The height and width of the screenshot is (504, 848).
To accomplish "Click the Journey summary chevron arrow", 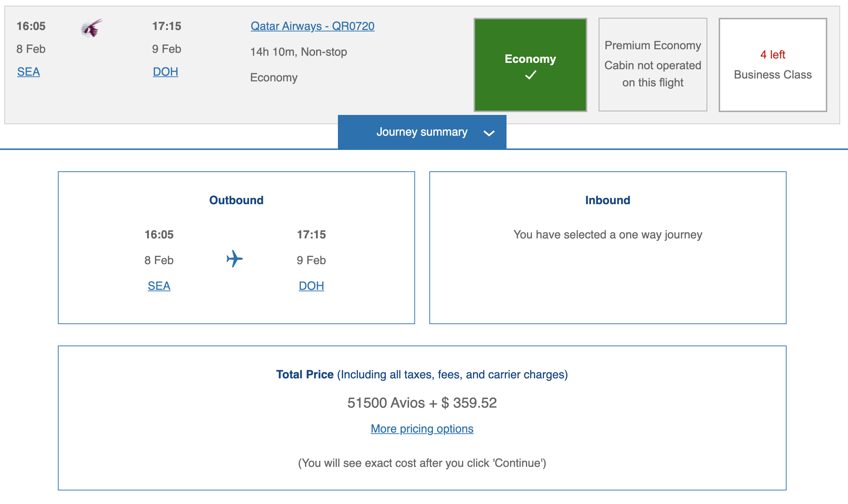I will coord(489,133).
